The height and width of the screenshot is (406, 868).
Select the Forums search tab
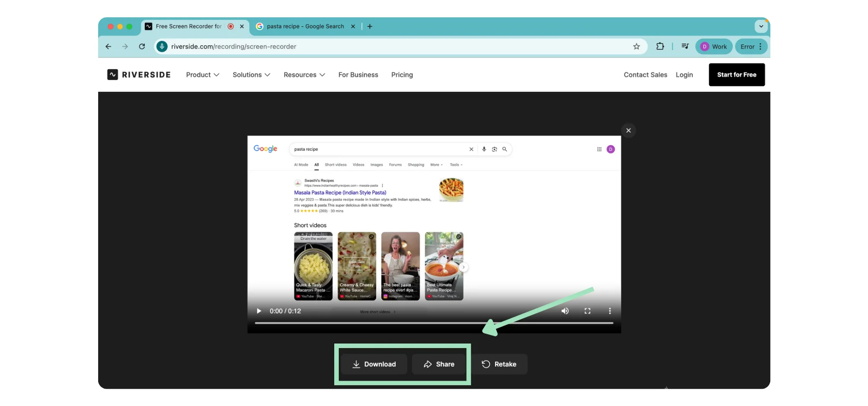pos(395,165)
